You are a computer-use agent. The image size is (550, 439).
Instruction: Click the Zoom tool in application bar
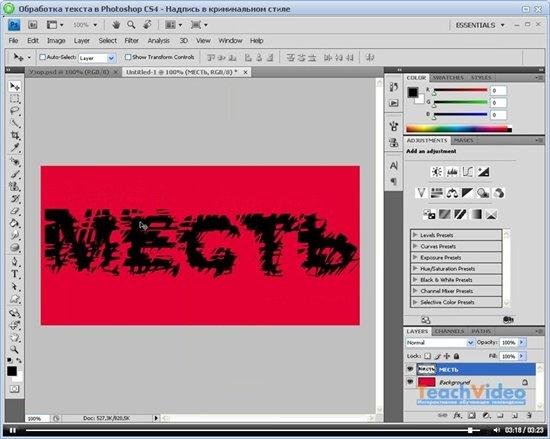point(131,25)
